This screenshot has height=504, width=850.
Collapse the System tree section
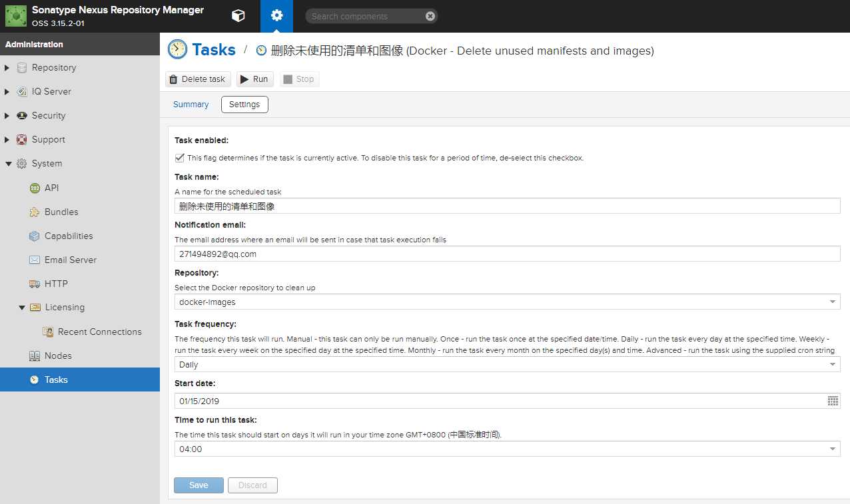[7, 164]
